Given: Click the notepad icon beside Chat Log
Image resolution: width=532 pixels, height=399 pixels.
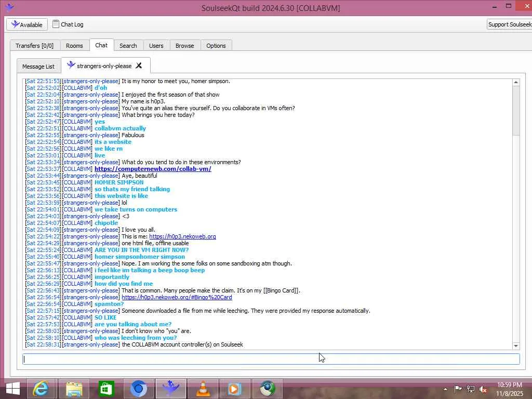Looking at the screenshot, I should click(56, 24).
